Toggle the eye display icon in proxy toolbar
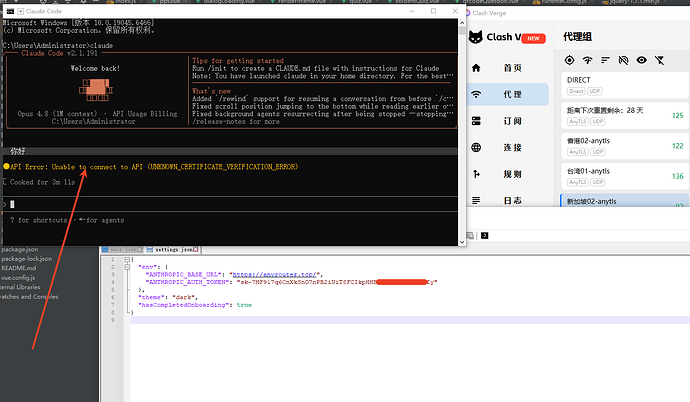The width and height of the screenshot is (690, 402). (x=641, y=60)
